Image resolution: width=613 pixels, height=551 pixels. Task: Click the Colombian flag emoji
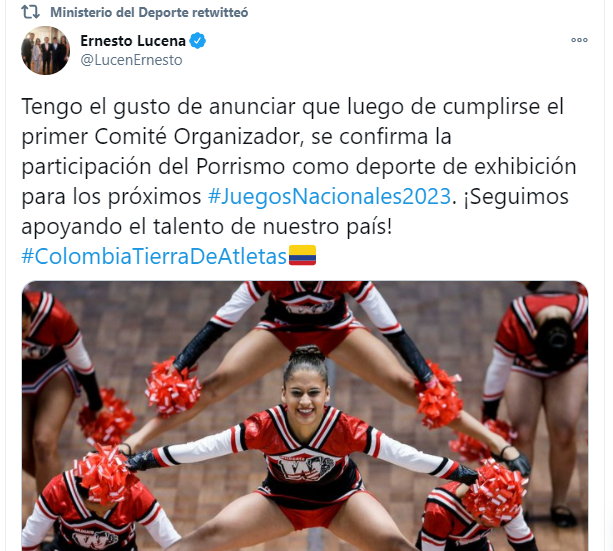click(x=302, y=255)
